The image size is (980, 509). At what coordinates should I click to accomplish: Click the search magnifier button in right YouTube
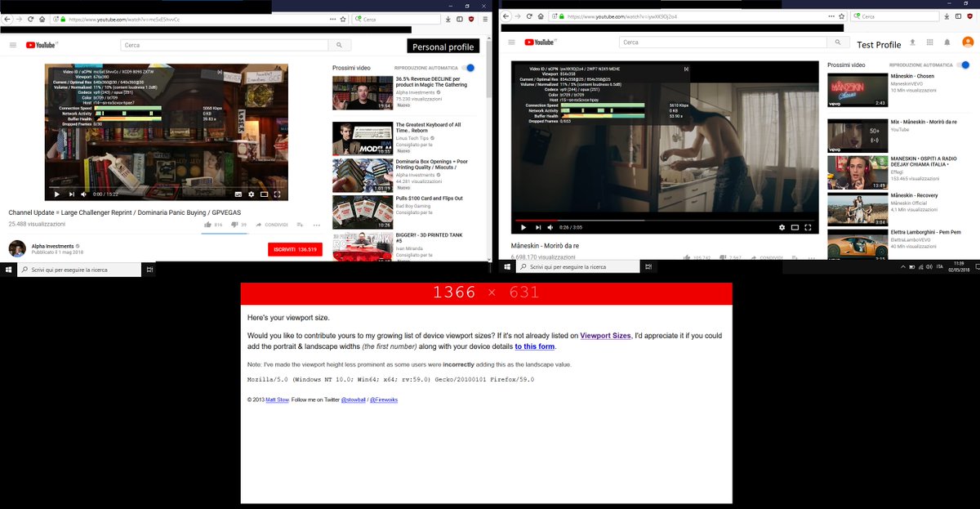(x=837, y=42)
